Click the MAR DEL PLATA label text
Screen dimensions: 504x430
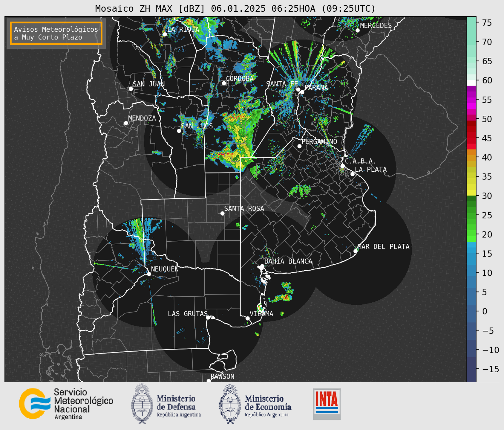click(383, 247)
